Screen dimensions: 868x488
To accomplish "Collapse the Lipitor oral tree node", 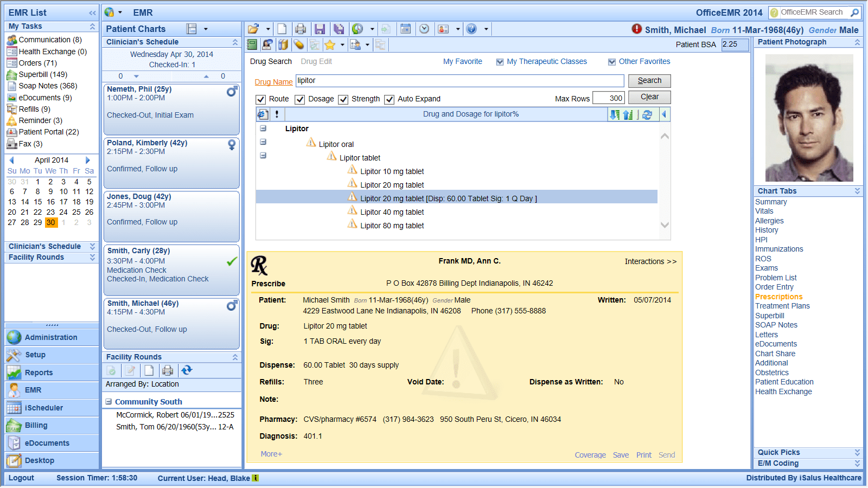I will tap(263, 142).
